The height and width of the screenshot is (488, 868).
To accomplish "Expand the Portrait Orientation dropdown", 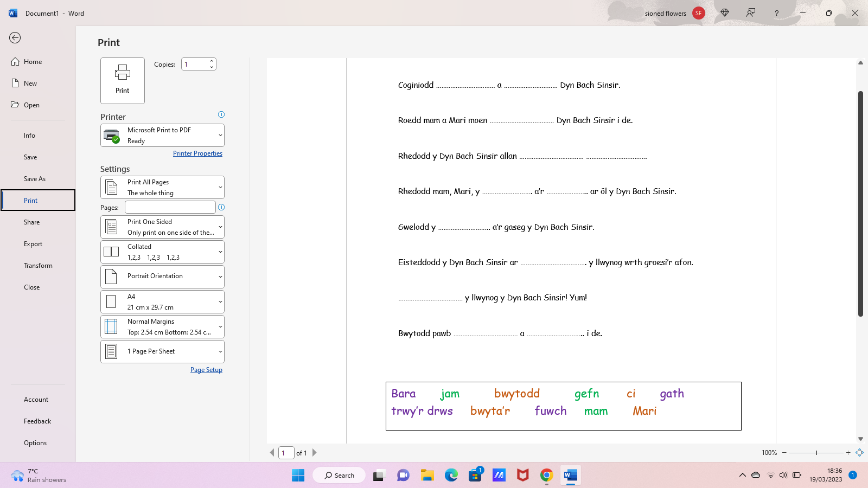I will point(162,277).
